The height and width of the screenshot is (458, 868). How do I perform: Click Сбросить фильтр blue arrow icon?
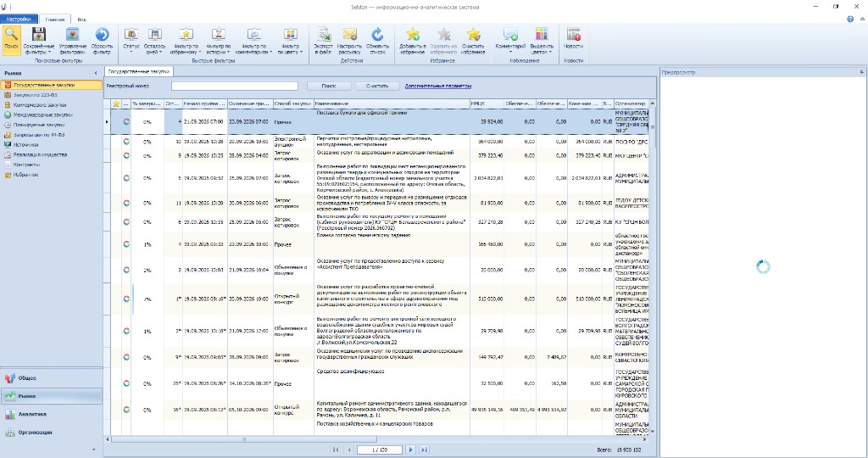click(x=102, y=40)
